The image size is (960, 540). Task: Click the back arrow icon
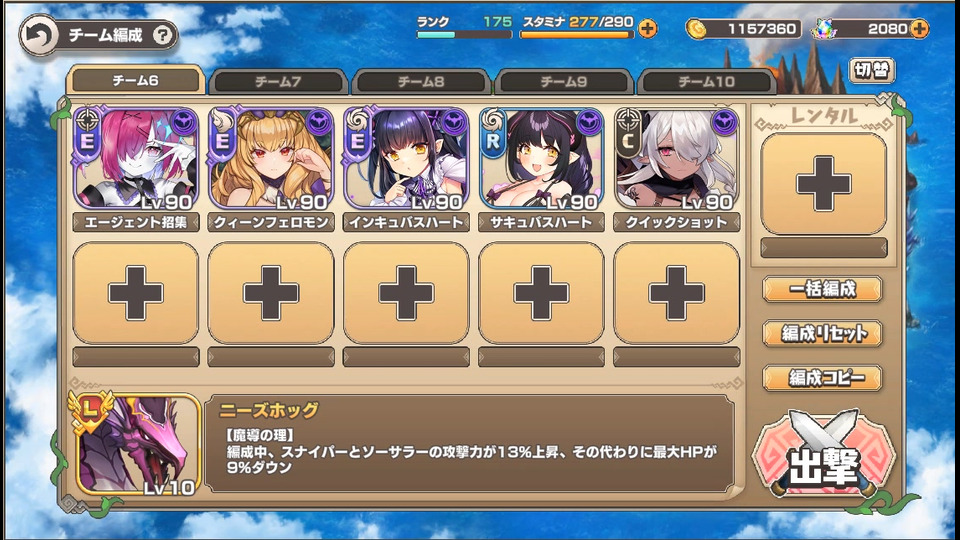[x=39, y=36]
